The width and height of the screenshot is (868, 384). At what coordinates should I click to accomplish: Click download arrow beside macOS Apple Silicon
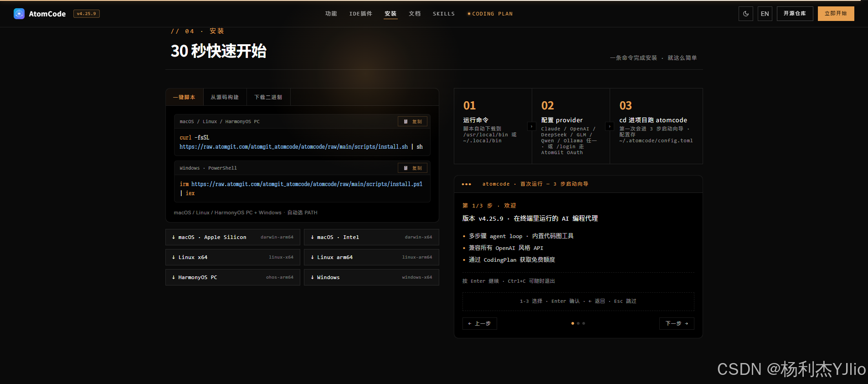click(x=174, y=237)
